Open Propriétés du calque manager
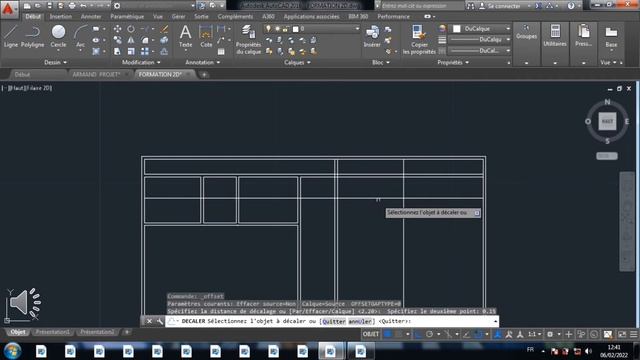This screenshot has height=360, width=640. tap(248, 39)
